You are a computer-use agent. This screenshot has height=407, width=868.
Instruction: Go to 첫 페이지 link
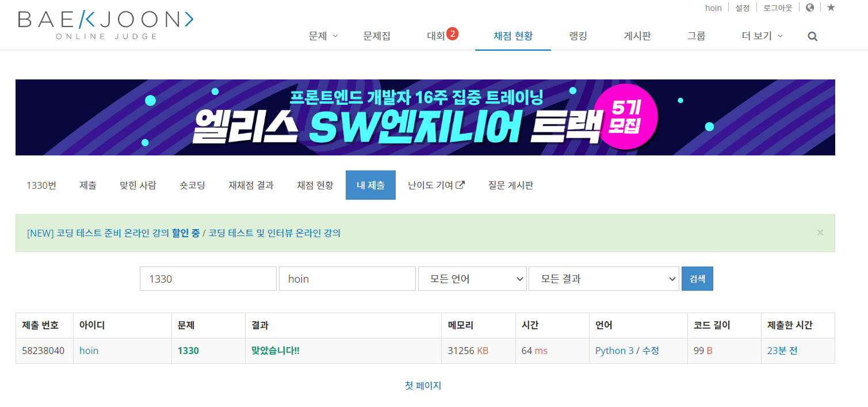[x=423, y=386]
